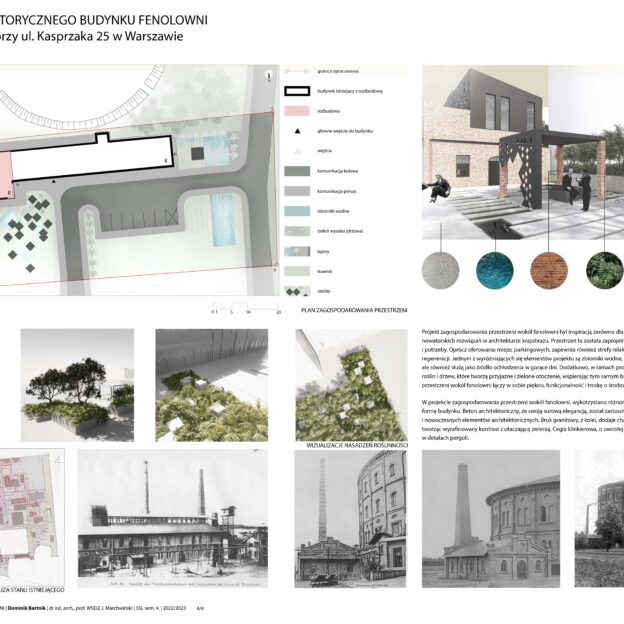The image size is (624, 624).
Task: Click the diamond 'rzeźby' legend symbol
Action: tap(297, 291)
